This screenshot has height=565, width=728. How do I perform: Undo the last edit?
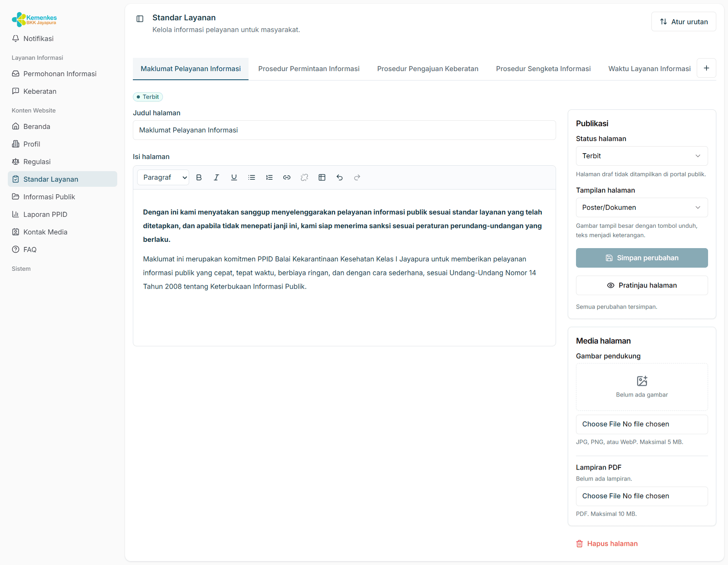click(340, 177)
